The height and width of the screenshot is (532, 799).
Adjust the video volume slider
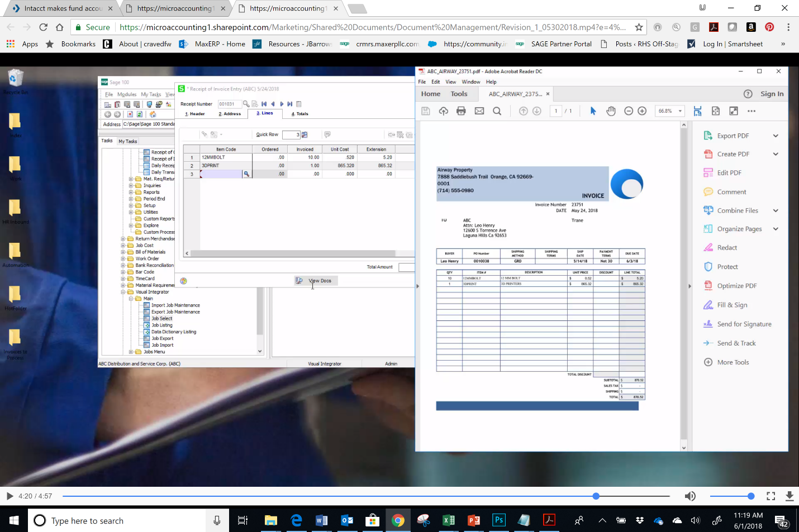(732, 496)
